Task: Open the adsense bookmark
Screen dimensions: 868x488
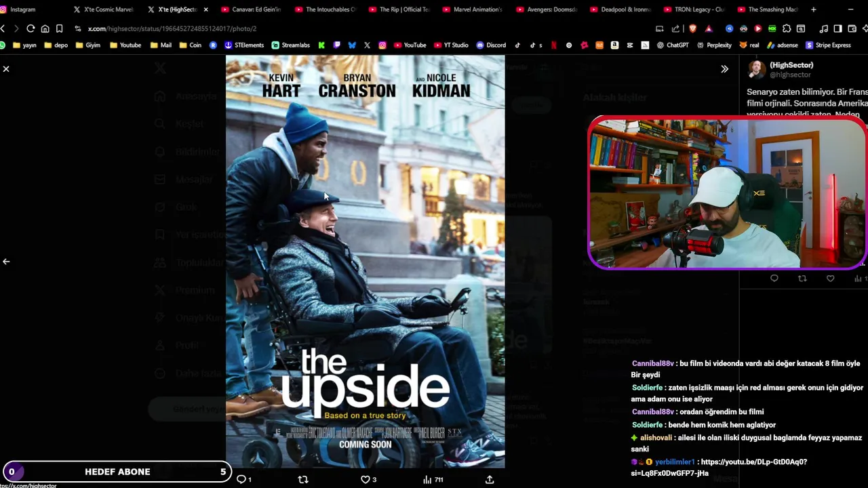Action: 783,45
